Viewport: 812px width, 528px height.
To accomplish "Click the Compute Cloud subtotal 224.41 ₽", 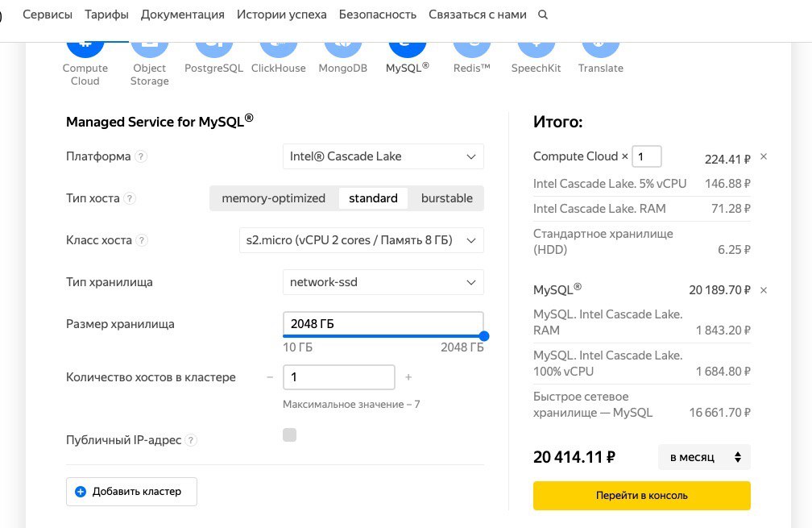I will [x=727, y=160].
